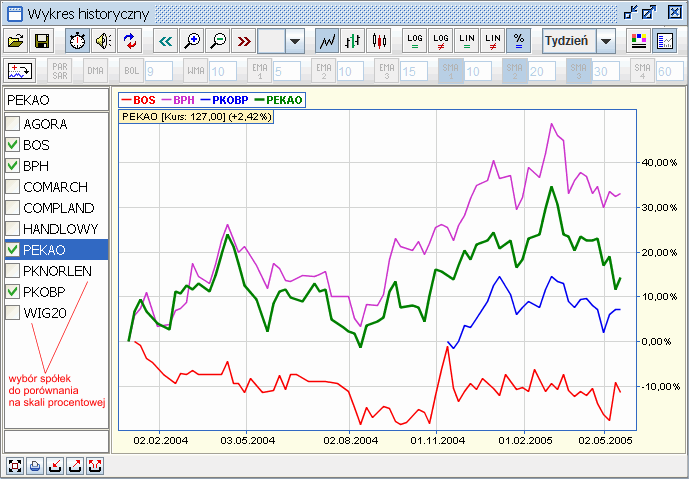Image resolution: width=689 pixels, height=479 pixels.
Task: Print the chart with the printer icon
Action: pyautogui.click(x=35, y=466)
